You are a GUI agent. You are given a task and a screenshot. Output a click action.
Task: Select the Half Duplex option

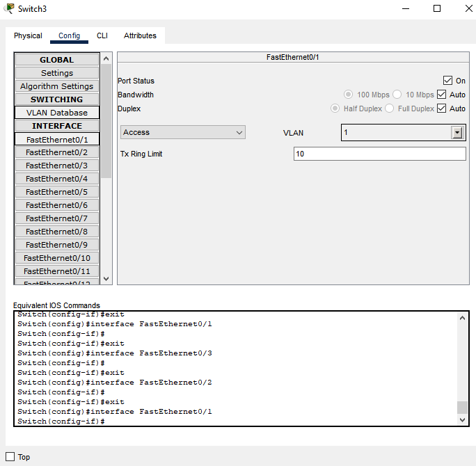point(335,109)
